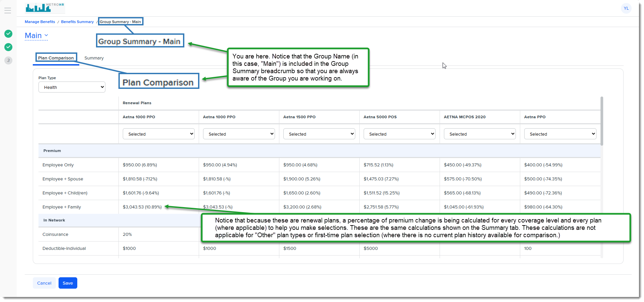Click the Cancel button
The image size is (644, 302).
pos(44,283)
